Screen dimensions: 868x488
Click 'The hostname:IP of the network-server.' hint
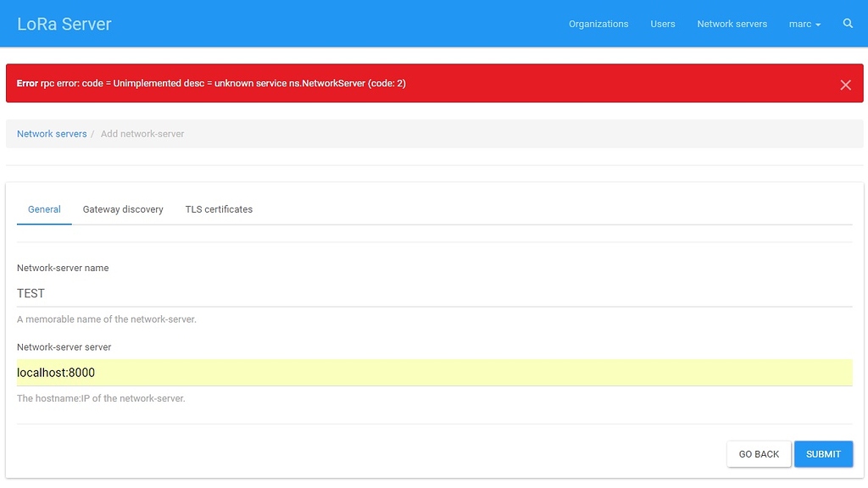101,398
